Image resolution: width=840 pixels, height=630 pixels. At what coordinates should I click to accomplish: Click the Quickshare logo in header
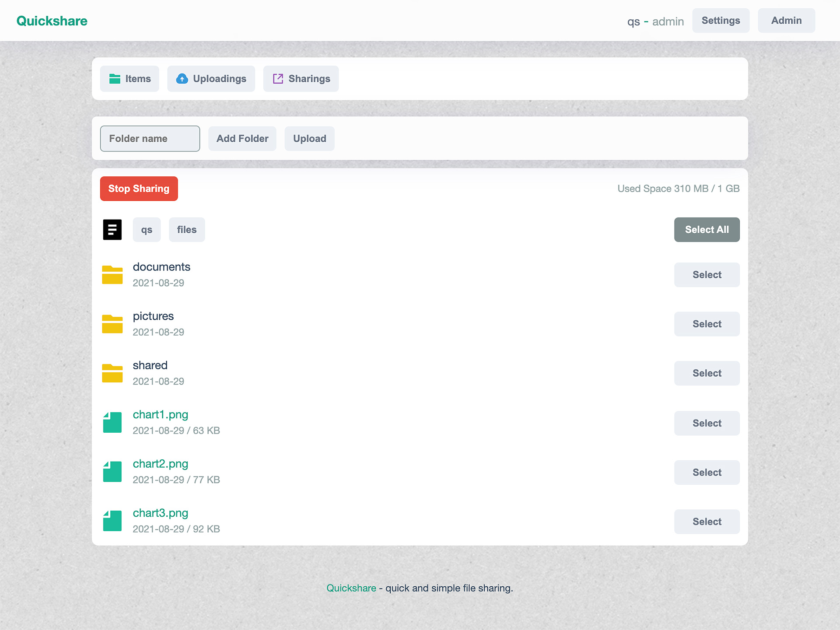tap(52, 21)
